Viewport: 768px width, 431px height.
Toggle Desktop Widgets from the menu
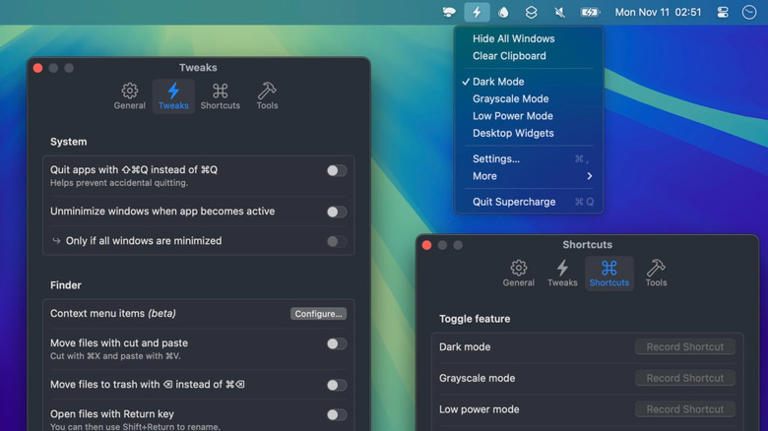click(529, 133)
